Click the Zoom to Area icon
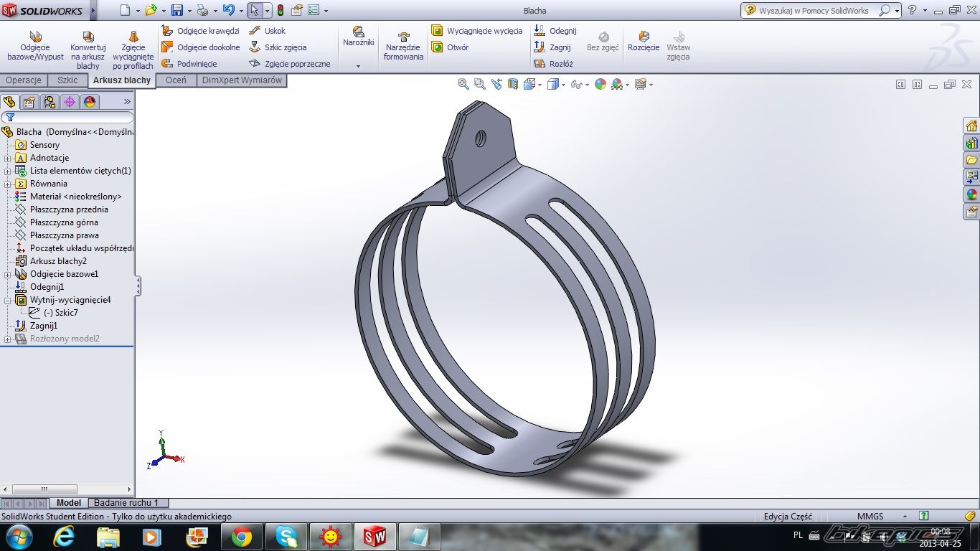Viewport: 980px width, 551px height. coord(480,84)
